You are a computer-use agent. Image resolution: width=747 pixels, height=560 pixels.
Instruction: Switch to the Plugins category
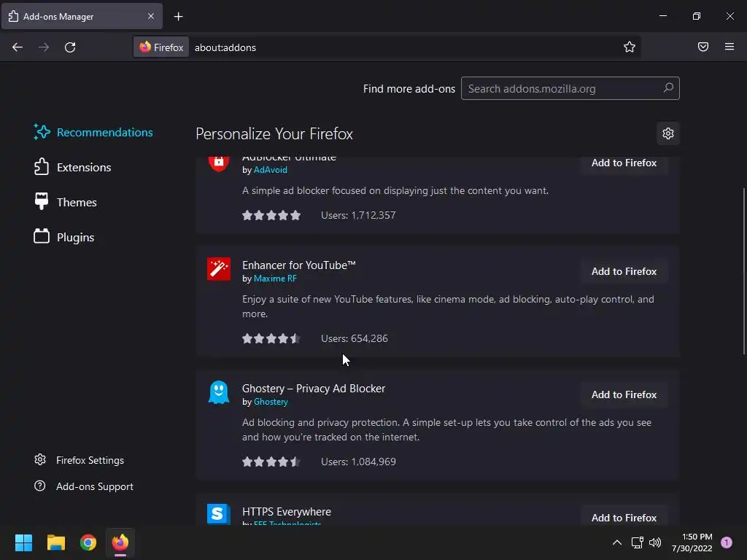click(x=64, y=237)
